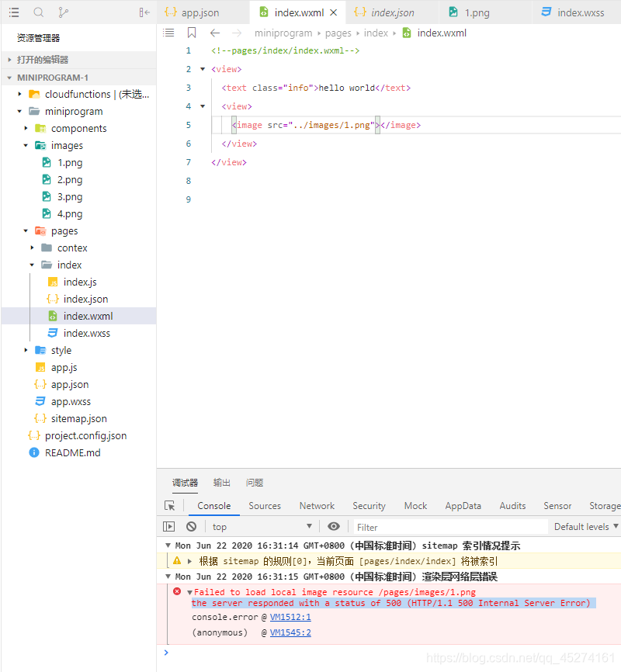Open 3.png in the file tree
The width and height of the screenshot is (621, 672).
(x=79, y=197)
